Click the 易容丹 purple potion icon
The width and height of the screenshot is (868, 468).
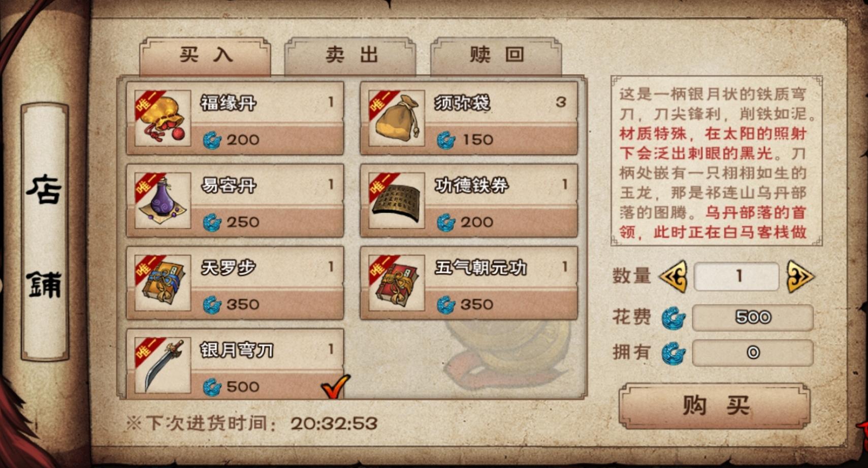pyautogui.click(x=163, y=200)
